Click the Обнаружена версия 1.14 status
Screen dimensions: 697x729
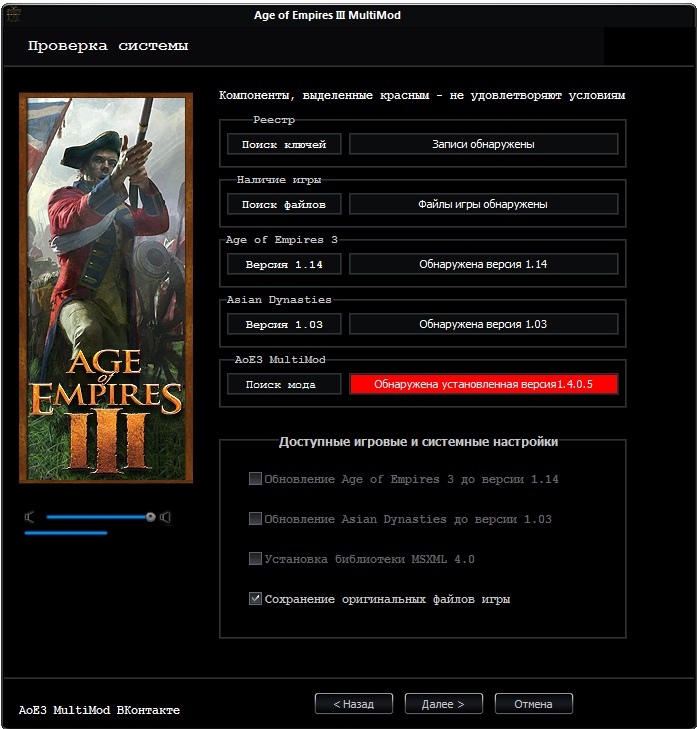pos(484,264)
